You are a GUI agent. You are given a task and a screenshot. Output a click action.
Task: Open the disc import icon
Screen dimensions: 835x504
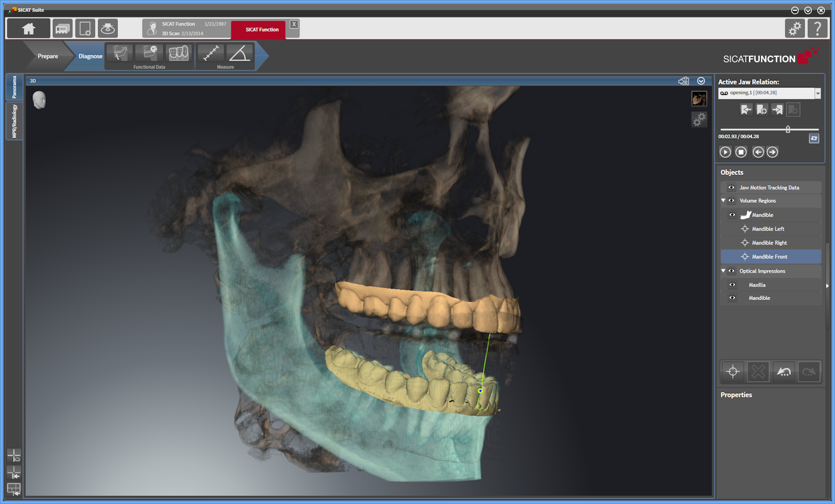coord(108,28)
